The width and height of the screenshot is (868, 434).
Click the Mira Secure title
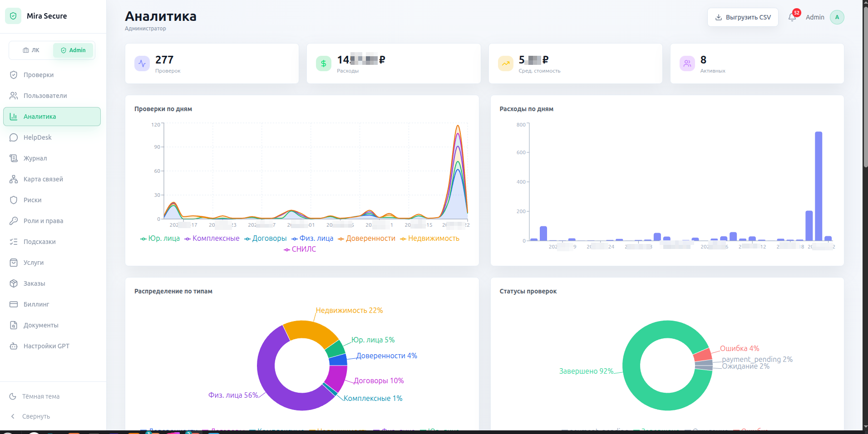[47, 16]
